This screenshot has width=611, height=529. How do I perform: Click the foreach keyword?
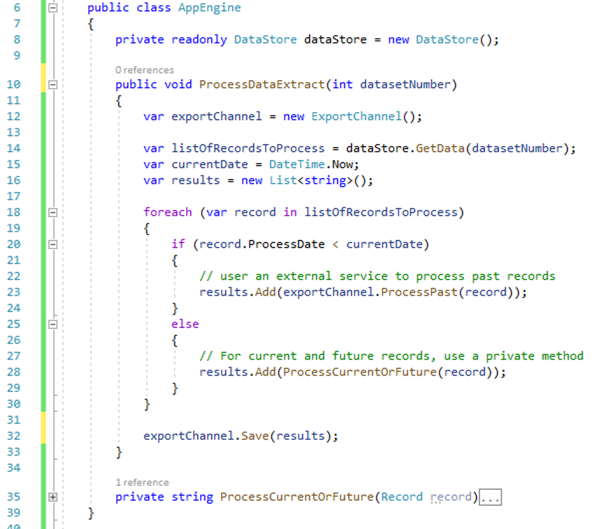click(168, 212)
